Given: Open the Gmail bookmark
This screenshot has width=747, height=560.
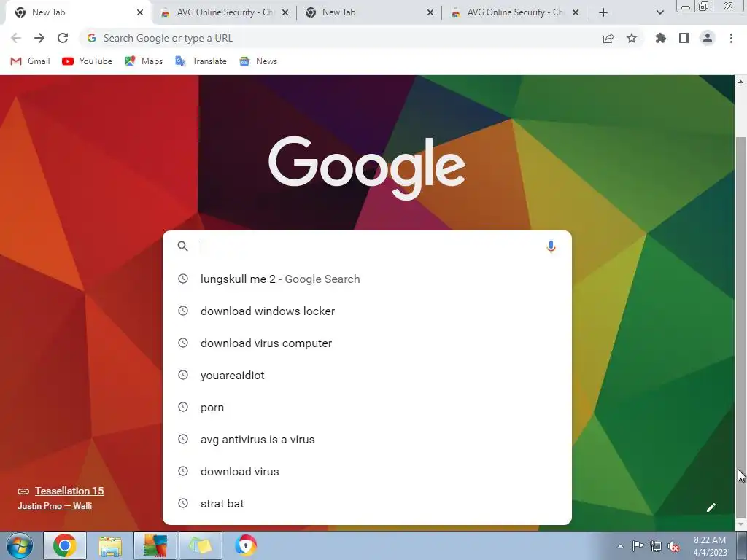Looking at the screenshot, I should click(x=30, y=61).
